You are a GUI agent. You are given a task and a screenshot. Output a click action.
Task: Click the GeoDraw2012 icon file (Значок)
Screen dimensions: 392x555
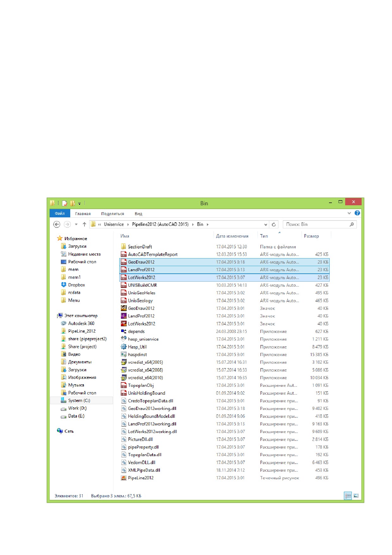click(x=124, y=308)
